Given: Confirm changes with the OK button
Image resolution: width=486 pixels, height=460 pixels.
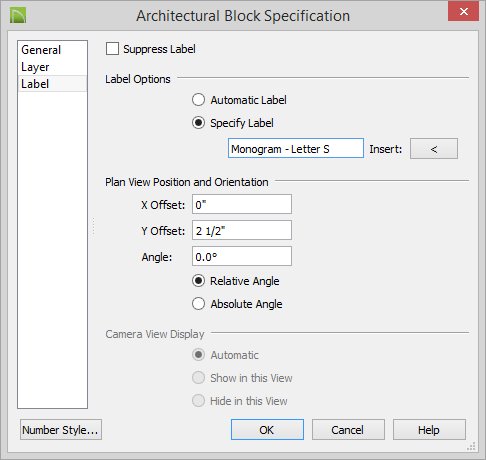Looking at the screenshot, I should 267,430.
